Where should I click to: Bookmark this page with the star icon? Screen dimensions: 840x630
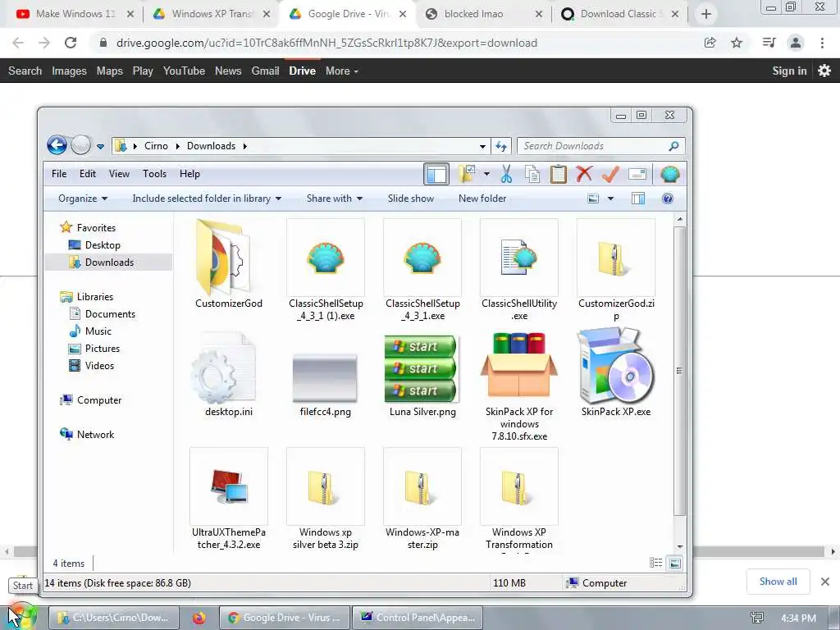point(737,43)
